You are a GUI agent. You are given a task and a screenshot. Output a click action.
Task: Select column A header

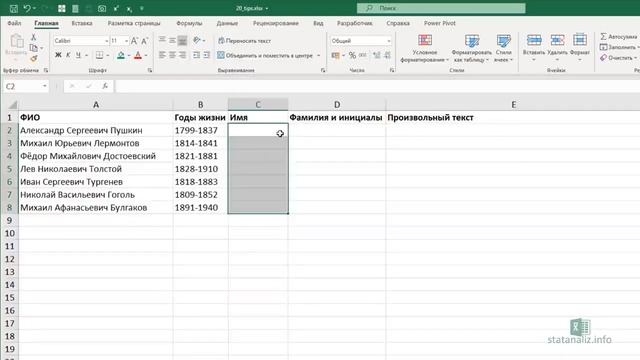96,104
